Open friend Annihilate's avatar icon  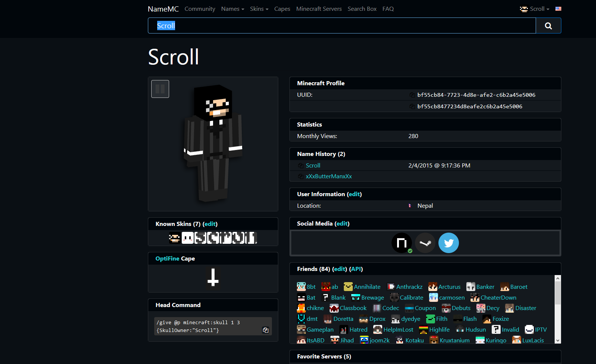[x=348, y=287]
